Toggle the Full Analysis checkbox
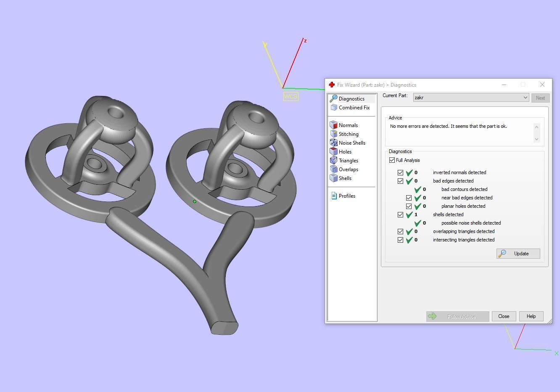 (392, 160)
